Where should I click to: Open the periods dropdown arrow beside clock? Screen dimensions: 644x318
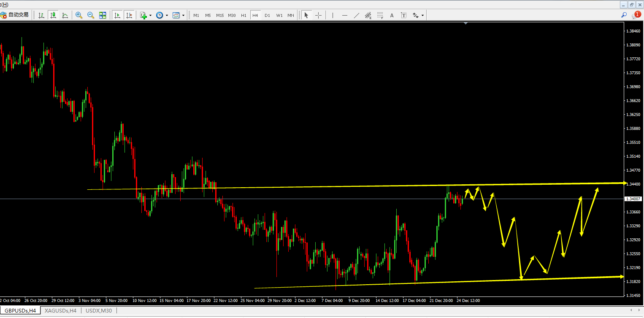[167, 15]
